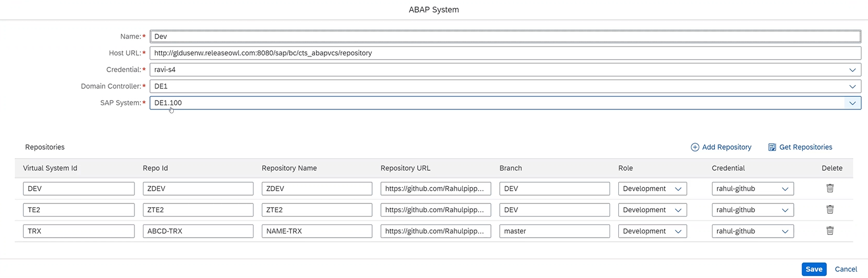Click trash icon for TE2 repository
Image resolution: width=868 pixels, height=278 pixels.
click(830, 209)
